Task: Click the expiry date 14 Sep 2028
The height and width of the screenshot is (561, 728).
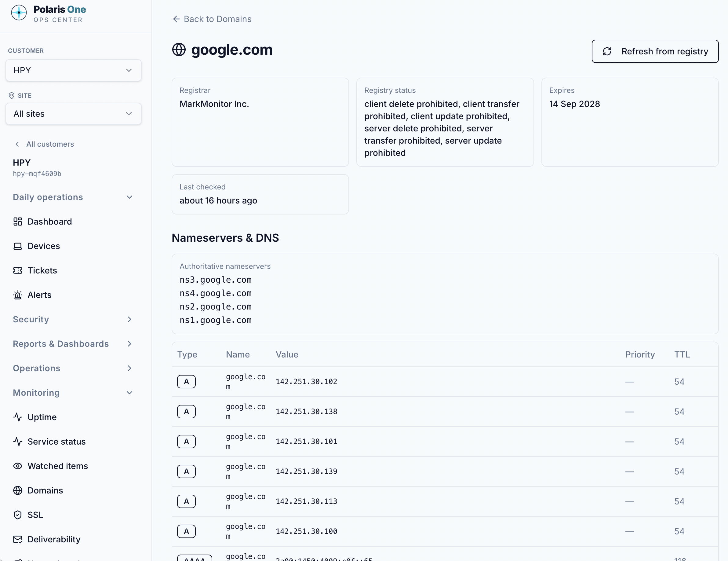Action: [x=575, y=104]
